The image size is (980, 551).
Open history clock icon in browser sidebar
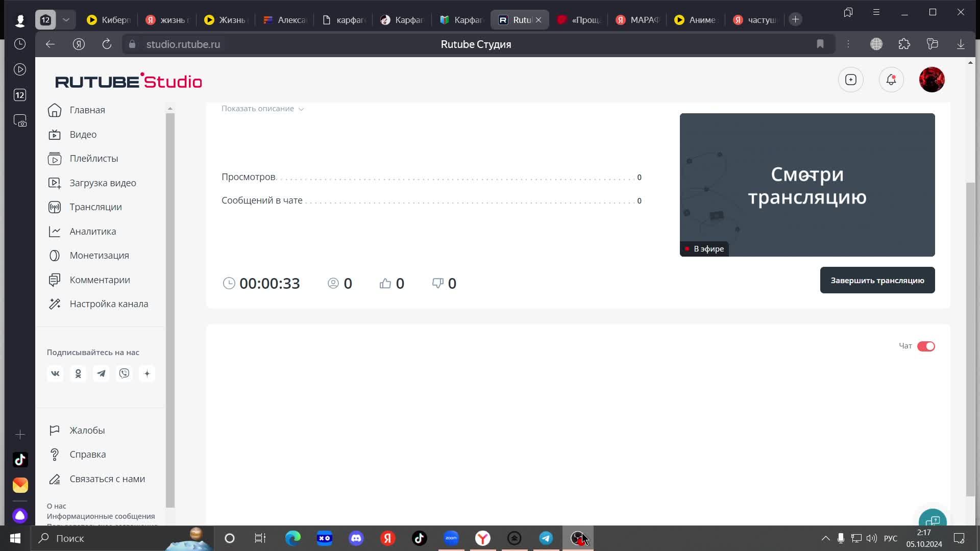point(20,44)
